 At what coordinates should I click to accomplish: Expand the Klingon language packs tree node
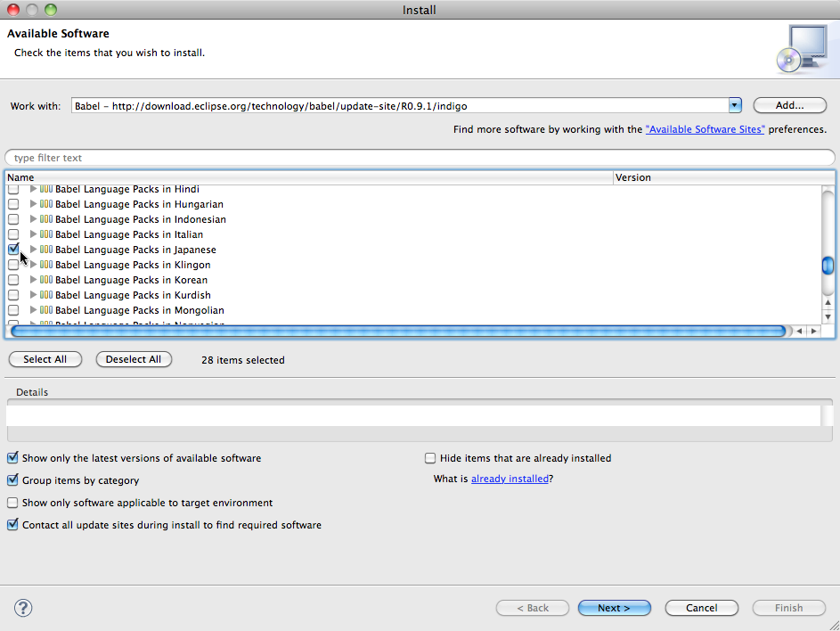[x=33, y=265]
